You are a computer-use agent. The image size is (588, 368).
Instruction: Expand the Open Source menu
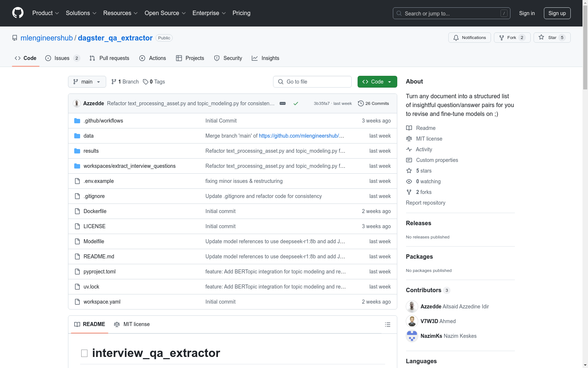[165, 13]
